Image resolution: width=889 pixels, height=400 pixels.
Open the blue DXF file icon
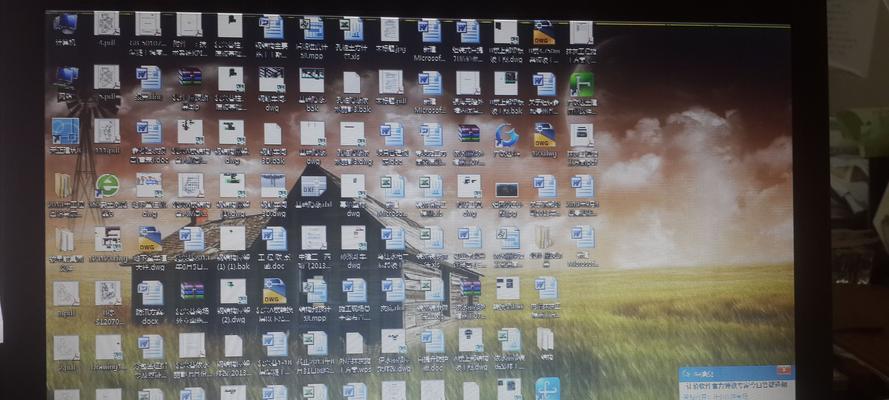pos(313,187)
